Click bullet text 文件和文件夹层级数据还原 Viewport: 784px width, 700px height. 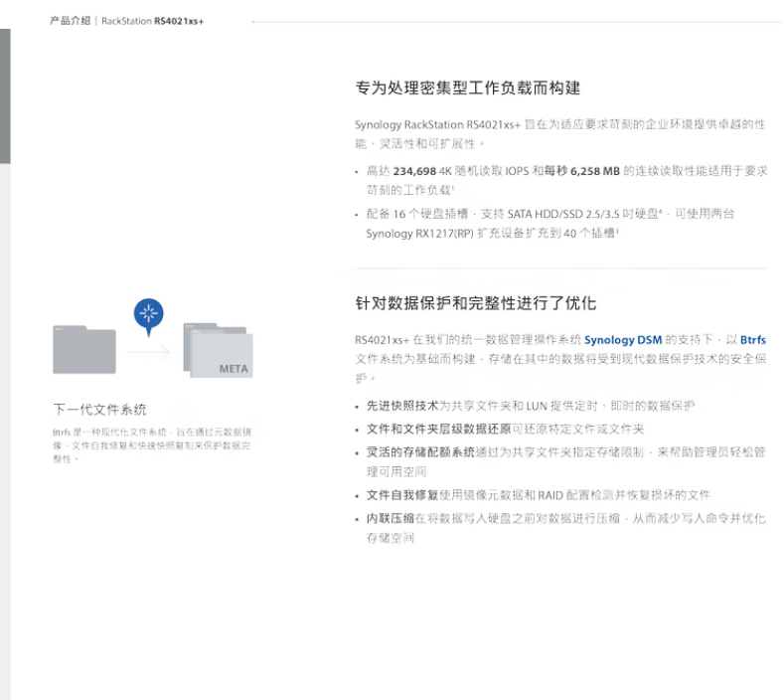(438, 429)
